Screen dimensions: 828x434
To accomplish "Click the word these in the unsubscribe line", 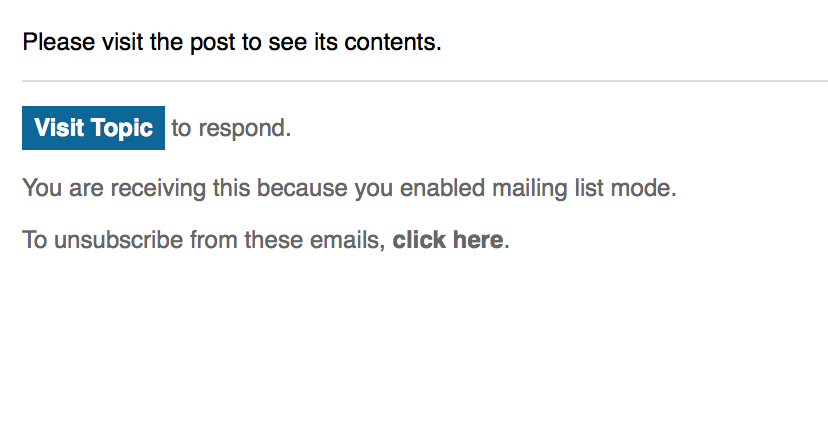I will [274, 240].
